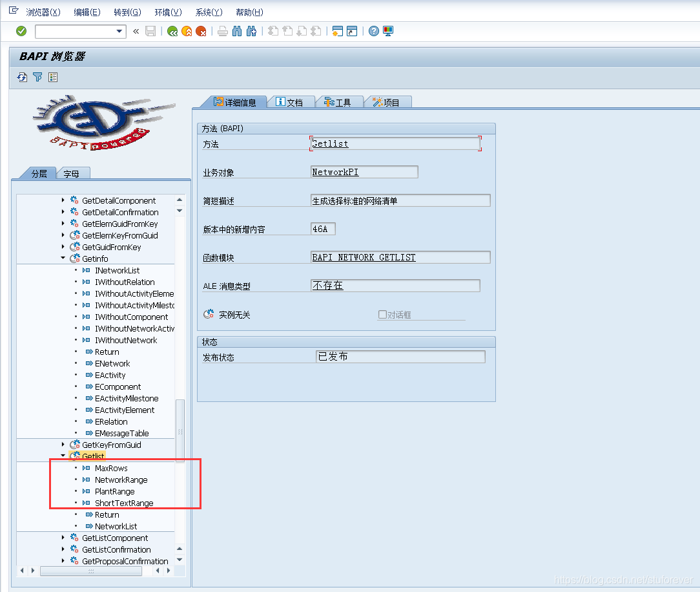This screenshot has height=592, width=700.
Task: Click the blue Help question mark icon
Action: point(374,31)
